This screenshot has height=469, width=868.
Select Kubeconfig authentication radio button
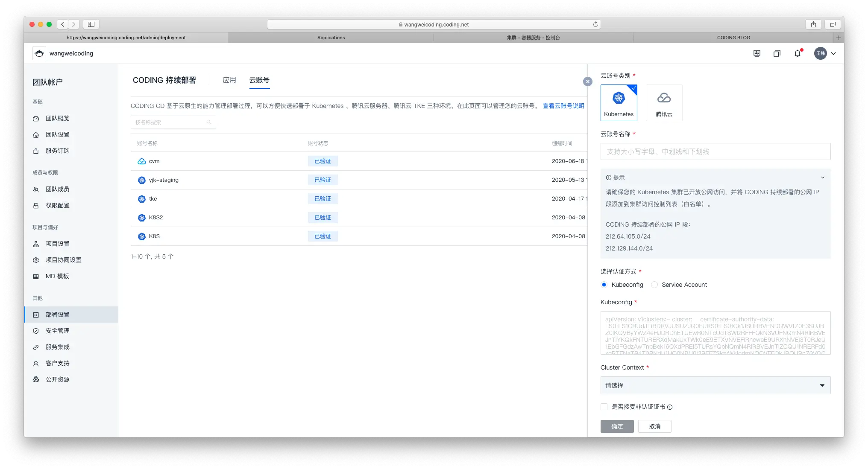click(x=604, y=285)
